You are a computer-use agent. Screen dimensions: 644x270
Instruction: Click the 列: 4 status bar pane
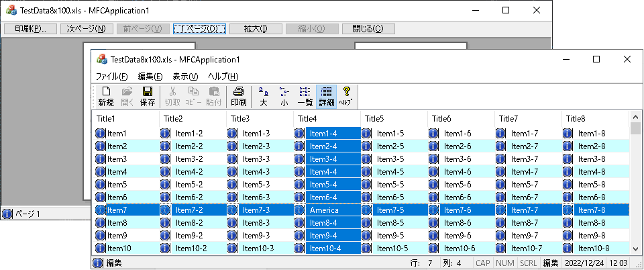click(451, 263)
